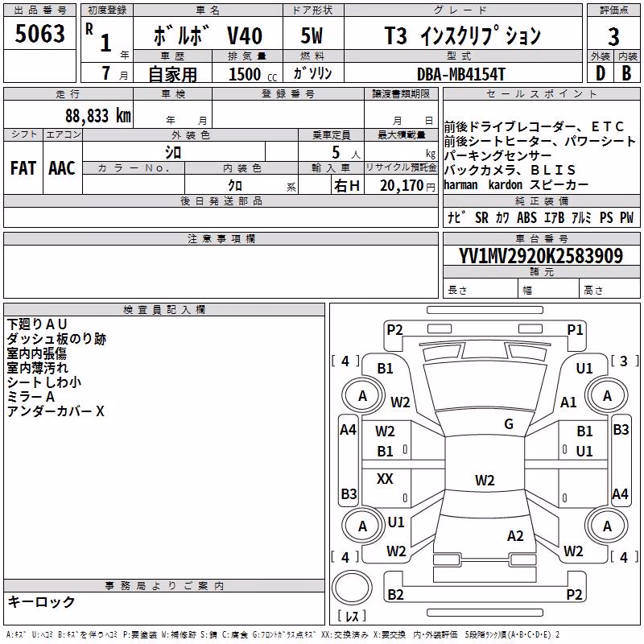Click the sales point 前後ドライブレコーダー、ETC
Image resolution: width=644 pixels, height=644 pixels.
[534, 127]
